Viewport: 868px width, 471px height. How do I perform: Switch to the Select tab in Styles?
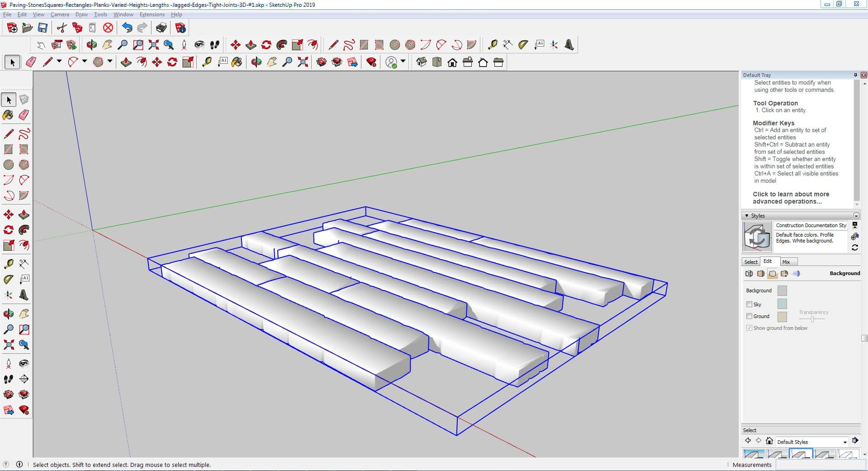(x=751, y=262)
